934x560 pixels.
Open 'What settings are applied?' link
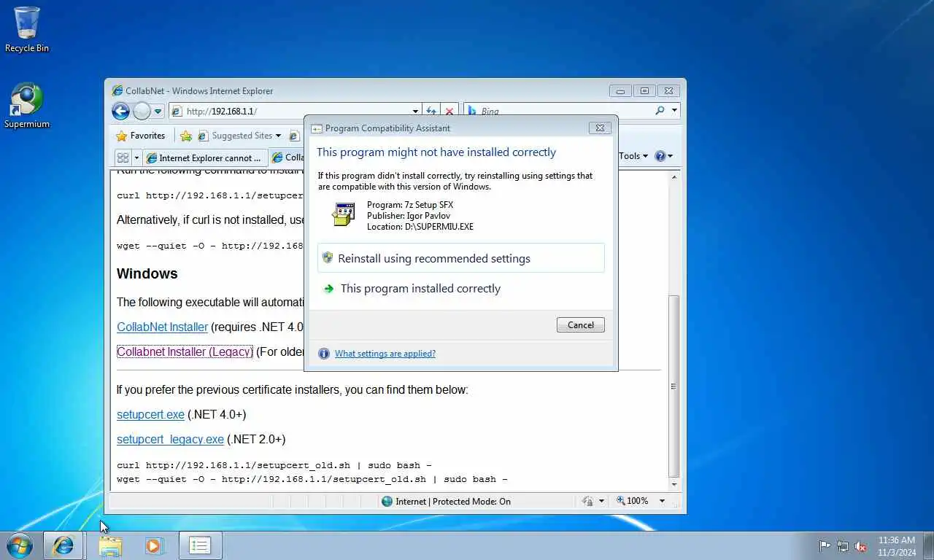[385, 354]
